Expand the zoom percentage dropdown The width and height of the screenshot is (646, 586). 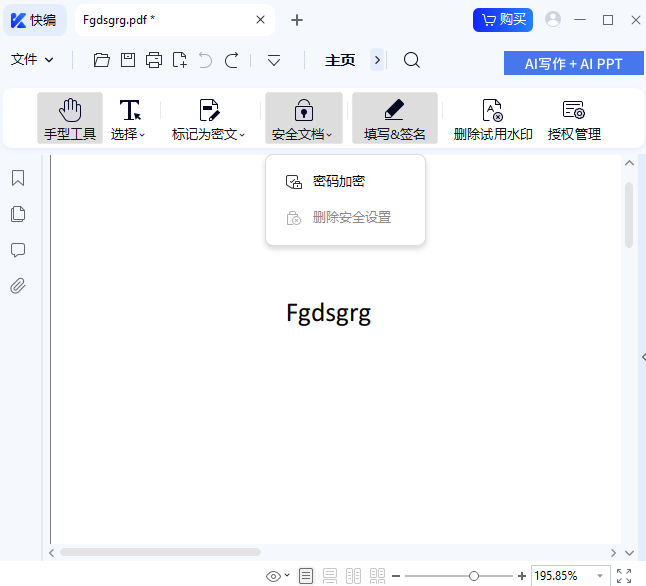600,576
